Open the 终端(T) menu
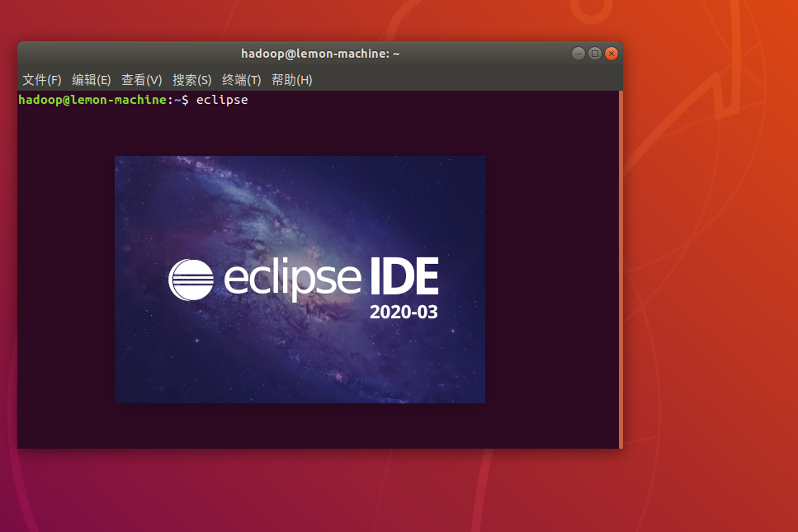Screen dimensions: 798x532 241,80
